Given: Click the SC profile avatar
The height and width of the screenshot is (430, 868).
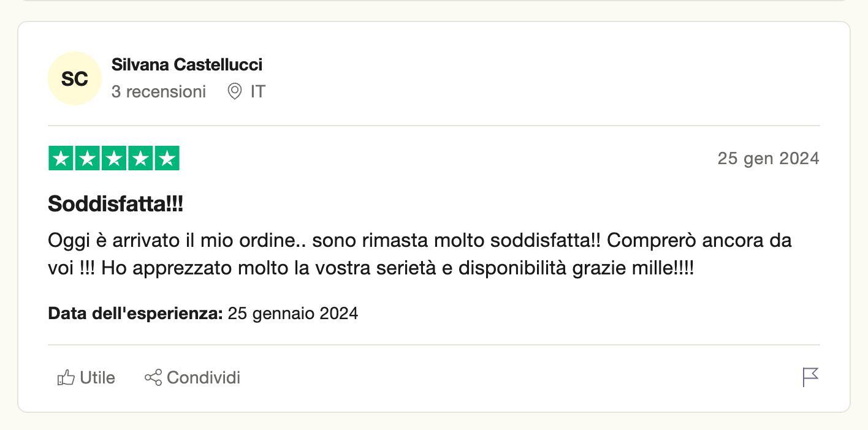Looking at the screenshot, I should click(x=75, y=78).
